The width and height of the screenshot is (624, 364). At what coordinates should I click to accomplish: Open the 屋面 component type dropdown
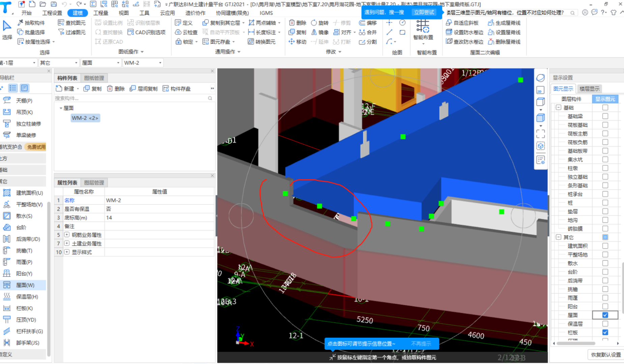coord(101,63)
